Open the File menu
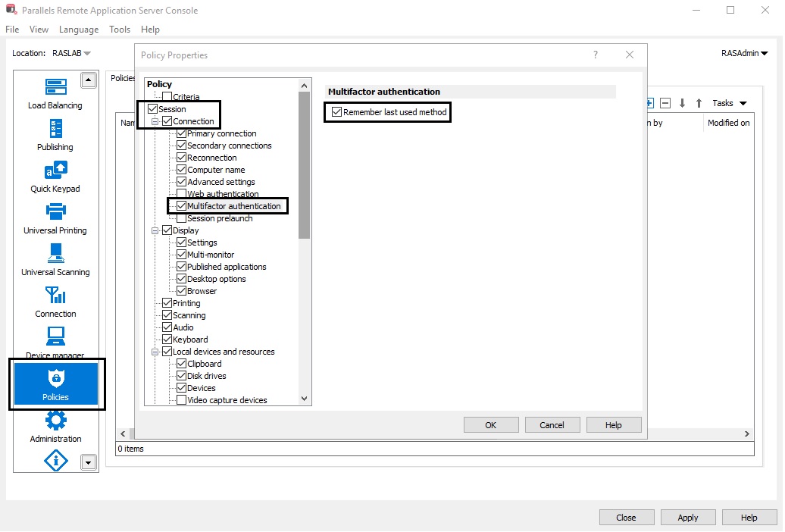The height and width of the screenshot is (532, 785). pos(12,30)
